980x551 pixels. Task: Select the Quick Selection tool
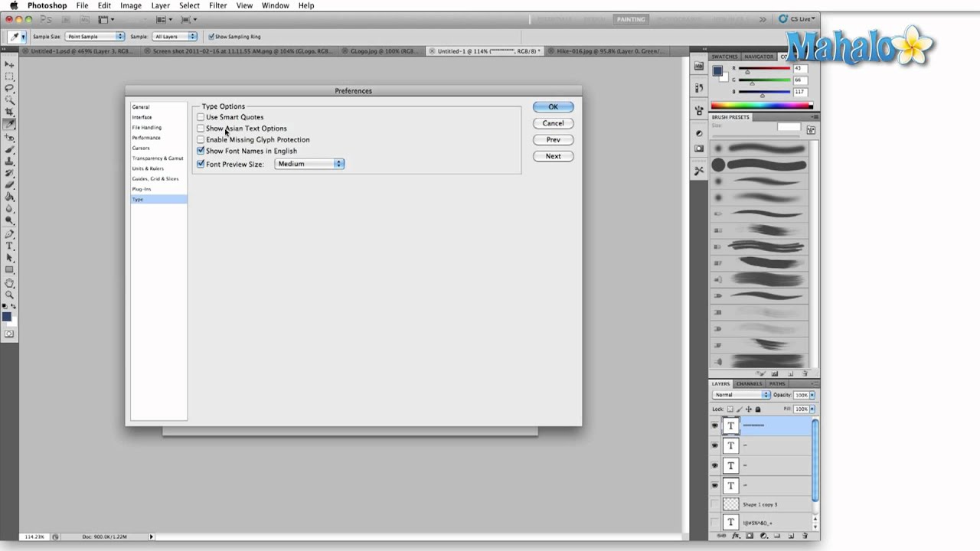point(10,100)
